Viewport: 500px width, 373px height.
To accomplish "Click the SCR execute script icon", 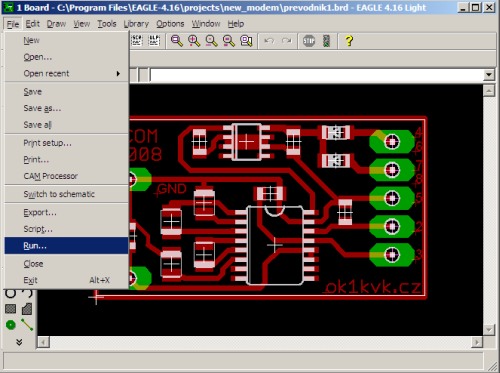I will click(x=137, y=41).
